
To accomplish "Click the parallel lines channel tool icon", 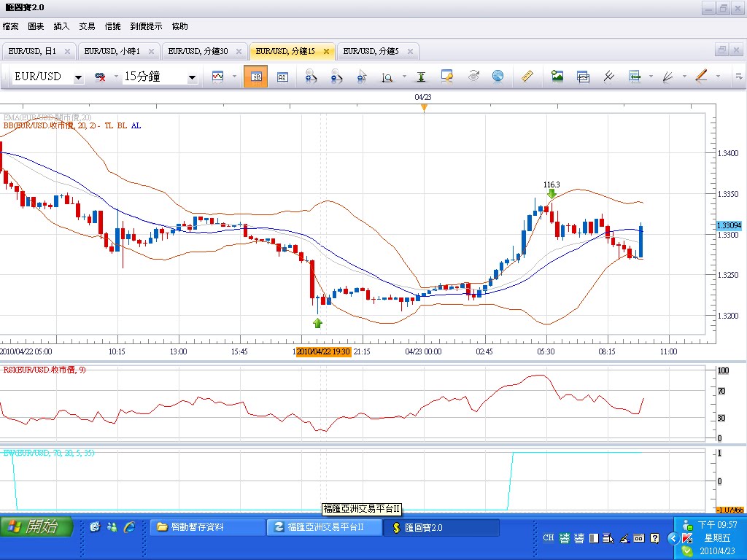I will pyautogui.click(x=608, y=76).
